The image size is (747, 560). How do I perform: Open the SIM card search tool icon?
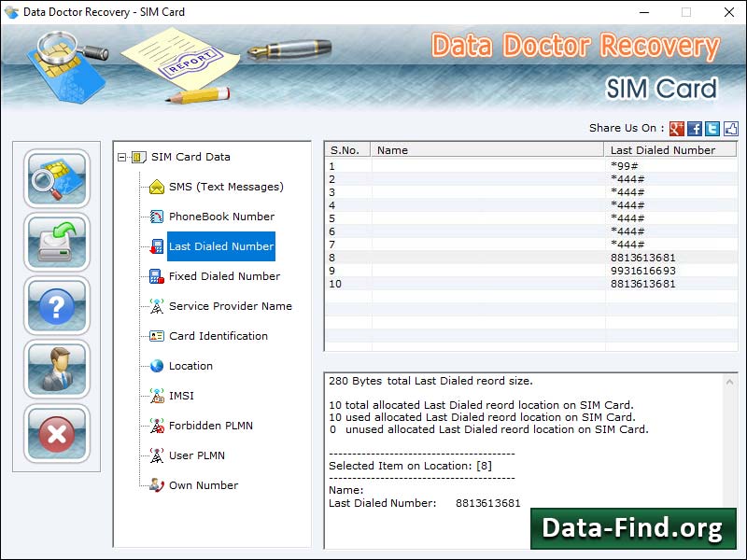(56, 177)
